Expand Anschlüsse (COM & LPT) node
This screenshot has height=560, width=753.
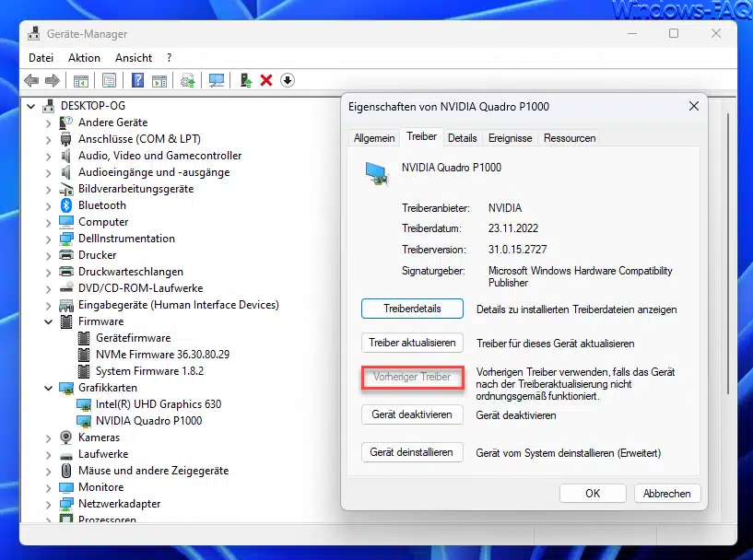48,140
